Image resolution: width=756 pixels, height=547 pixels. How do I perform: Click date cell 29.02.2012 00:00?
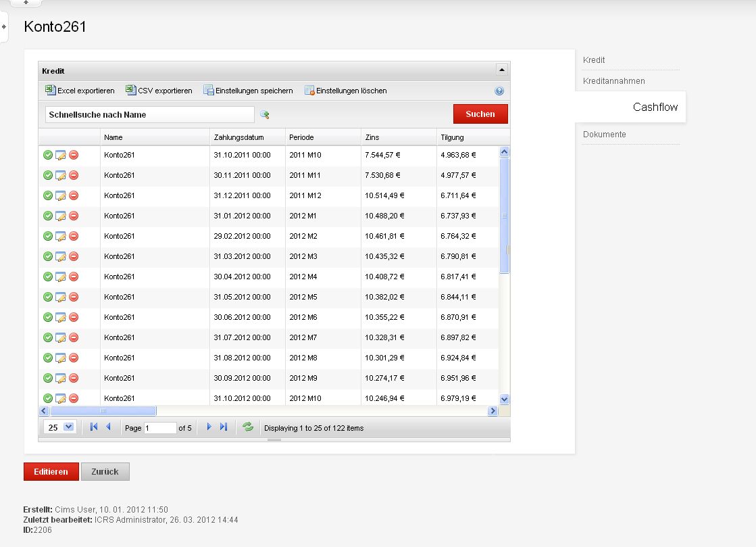coord(242,236)
